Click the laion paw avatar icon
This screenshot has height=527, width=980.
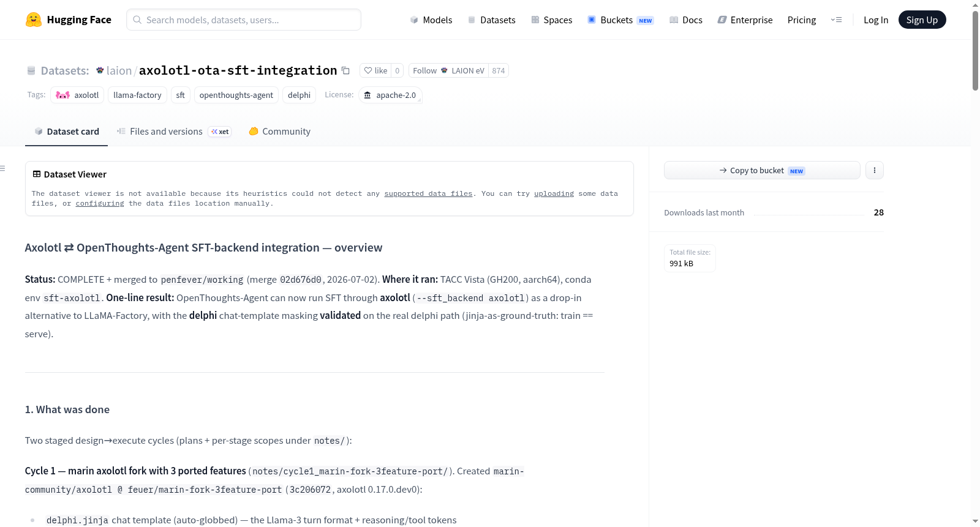(x=100, y=70)
